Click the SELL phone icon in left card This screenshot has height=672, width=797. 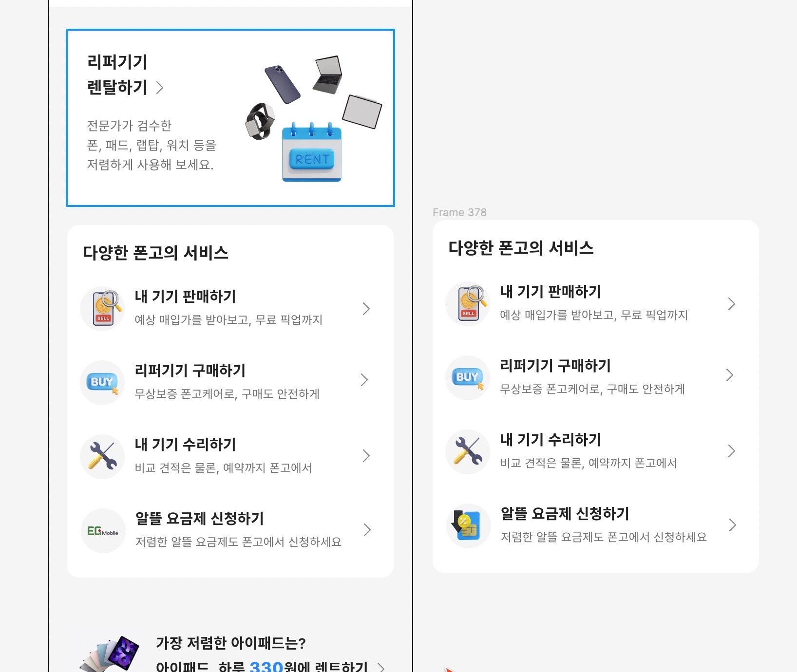pyautogui.click(x=102, y=309)
